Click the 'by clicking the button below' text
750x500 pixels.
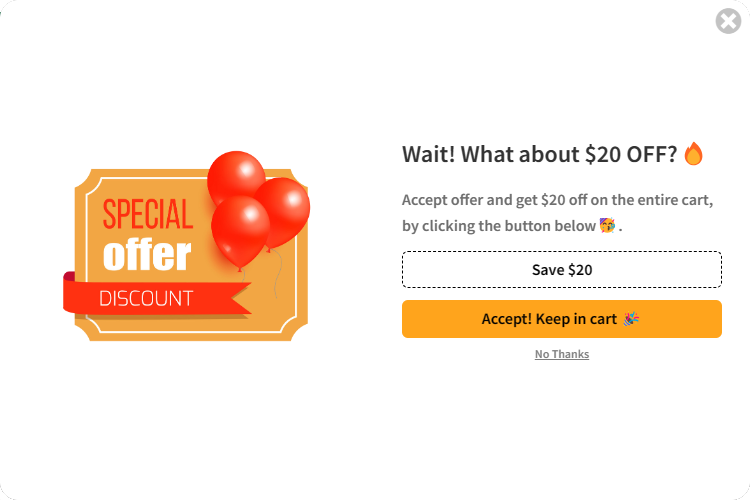pyautogui.click(x=499, y=226)
